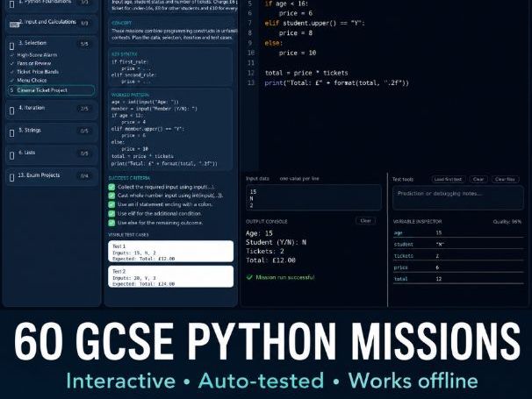This screenshot has height=399, width=532.
Task: Click the checkmark beside High-Score Alarm
Action: click(12, 55)
